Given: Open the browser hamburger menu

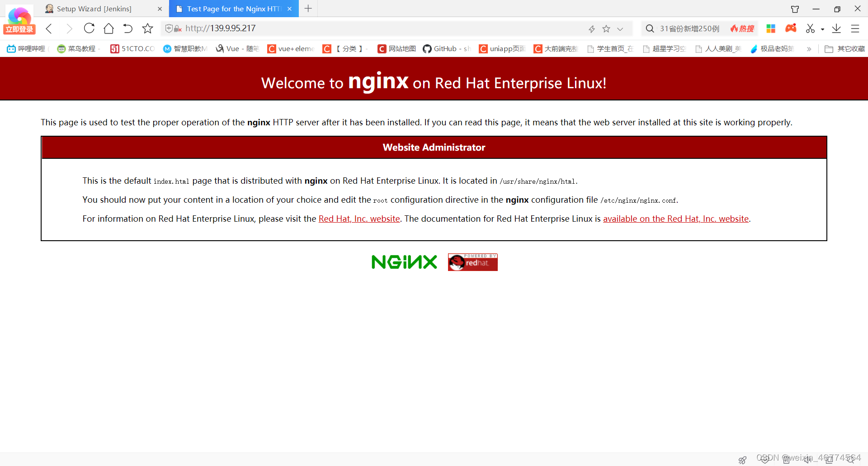Looking at the screenshot, I should [855, 29].
